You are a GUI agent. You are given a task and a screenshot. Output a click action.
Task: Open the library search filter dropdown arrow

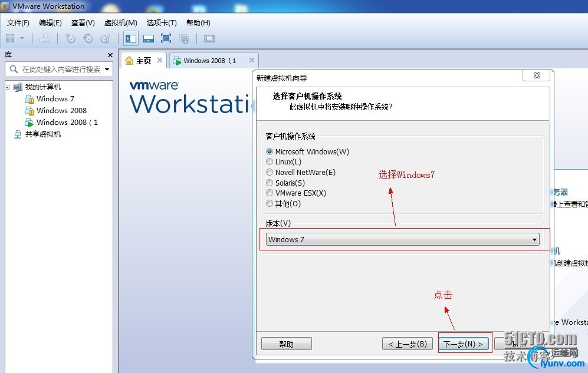click(x=107, y=70)
